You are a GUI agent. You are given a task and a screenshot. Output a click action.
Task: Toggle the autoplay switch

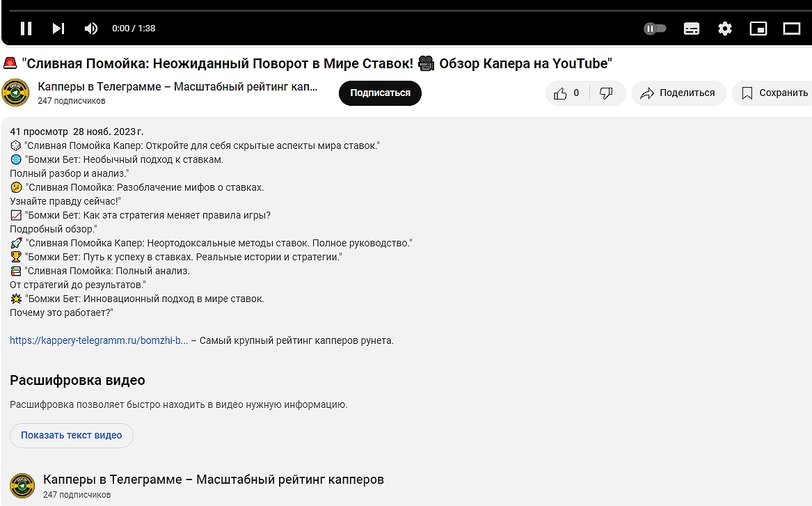(x=655, y=29)
